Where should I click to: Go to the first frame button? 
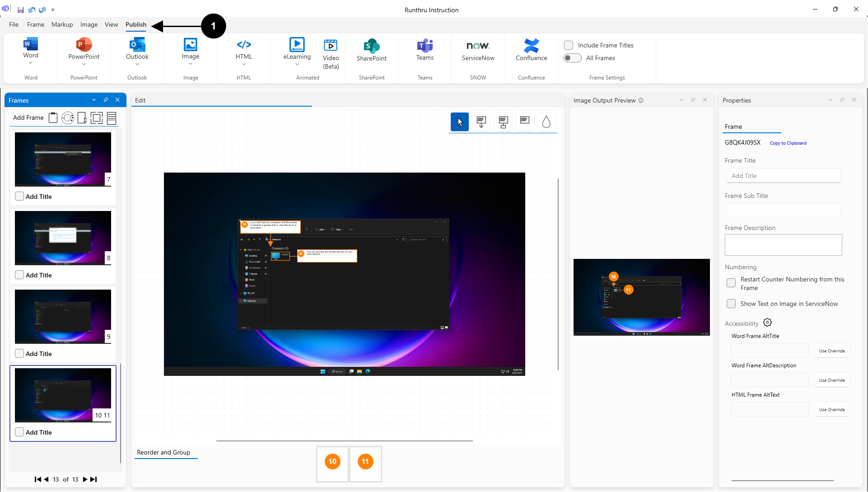pos(37,479)
